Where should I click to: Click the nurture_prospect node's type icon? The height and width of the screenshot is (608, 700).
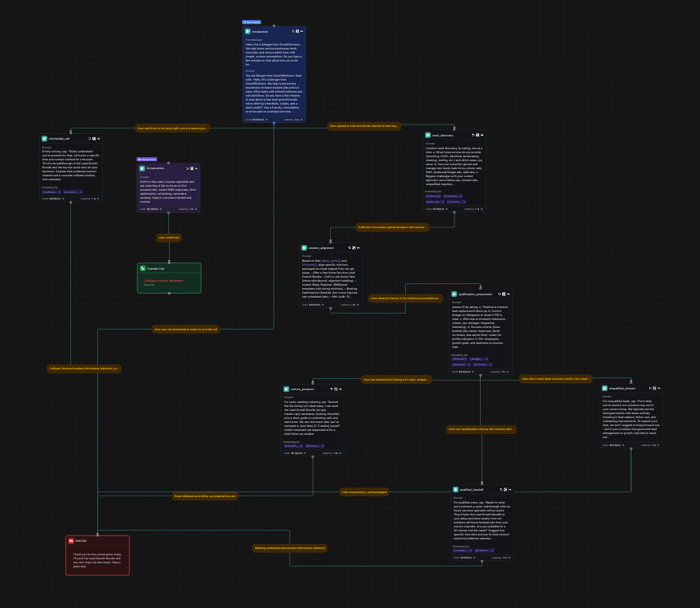click(x=286, y=389)
